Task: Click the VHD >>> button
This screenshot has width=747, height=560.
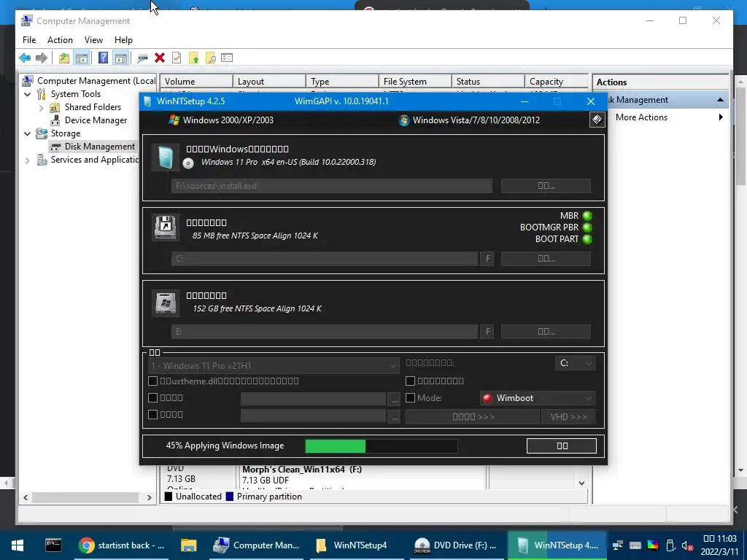Action: point(568,416)
